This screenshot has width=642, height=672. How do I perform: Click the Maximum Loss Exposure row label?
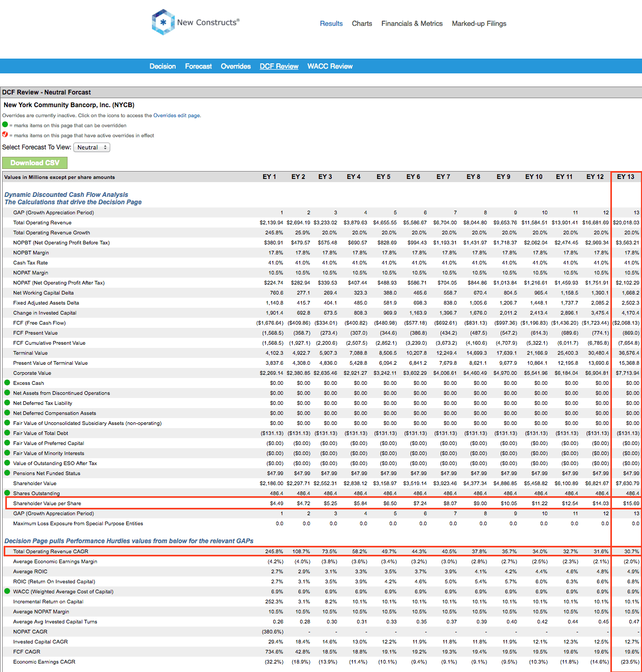(78, 523)
